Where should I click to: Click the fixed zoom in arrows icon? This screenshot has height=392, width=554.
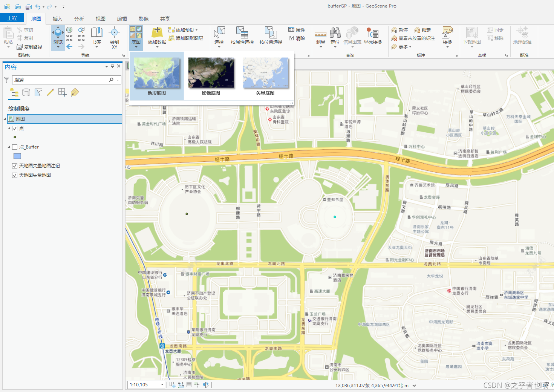click(70, 38)
